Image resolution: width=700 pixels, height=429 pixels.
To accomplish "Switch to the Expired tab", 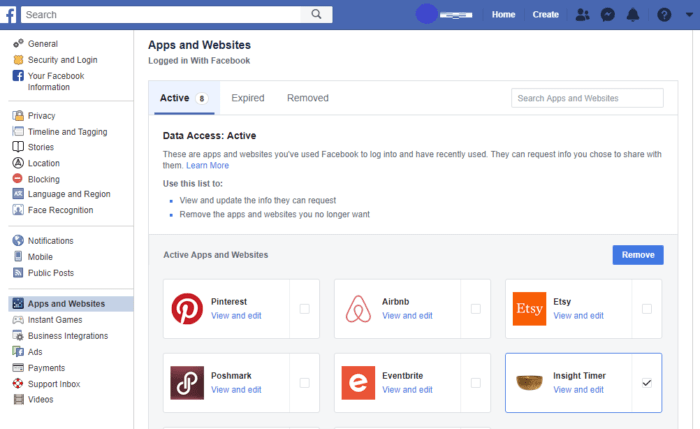I will click(x=248, y=98).
